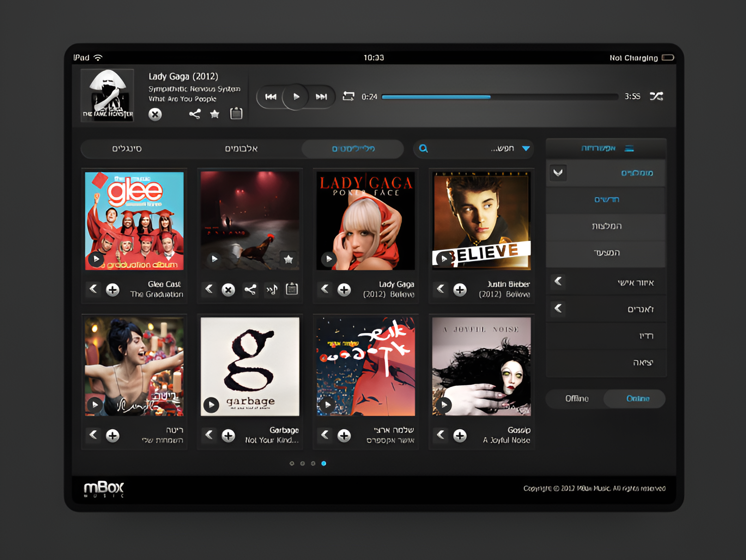746x560 pixels.
Task: Toggle shuffle mode
Action: (x=656, y=96)
